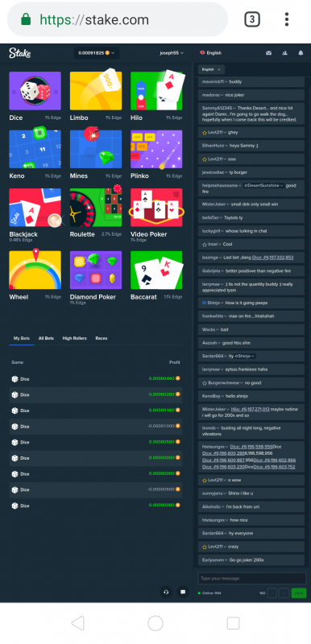The height and width of the screenshot is (644, 311).
Task: Close the English chat room tag
Action: [x=219, y=69]
